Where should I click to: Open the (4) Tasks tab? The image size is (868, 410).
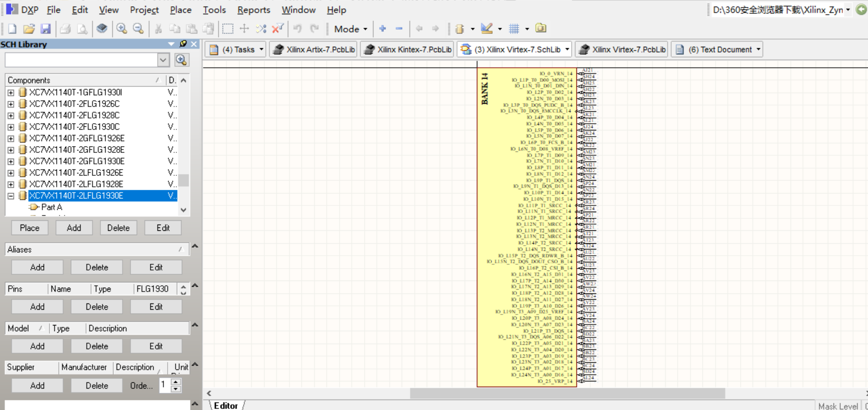pos(235,49)
